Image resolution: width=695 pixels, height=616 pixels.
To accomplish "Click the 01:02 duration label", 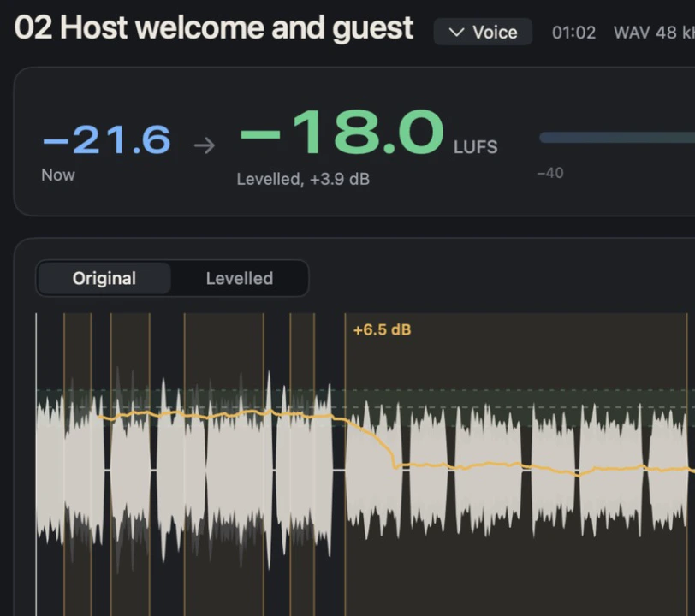I will click(x=573, y=33).
